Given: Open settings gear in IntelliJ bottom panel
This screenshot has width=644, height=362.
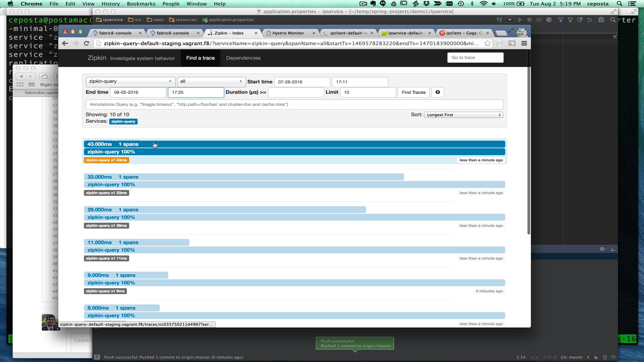Looking at the screenshot, I should tap(602, 249).
